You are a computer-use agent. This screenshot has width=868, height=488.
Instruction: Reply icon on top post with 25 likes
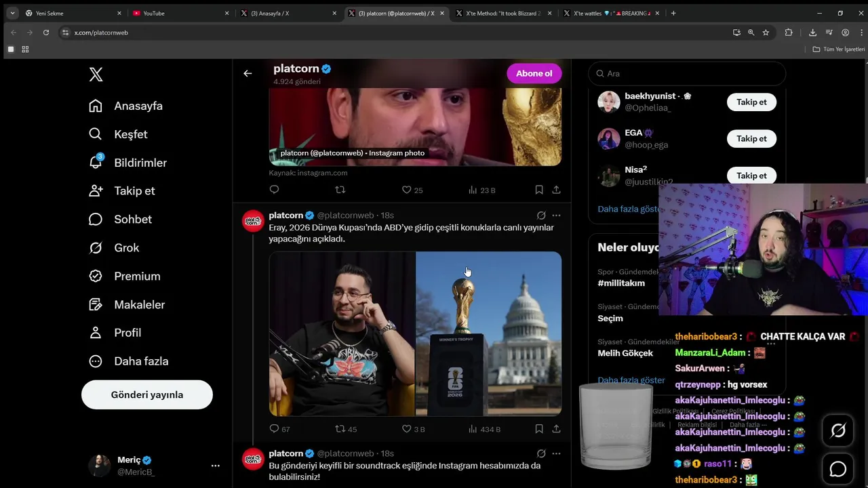pos(274,190)
